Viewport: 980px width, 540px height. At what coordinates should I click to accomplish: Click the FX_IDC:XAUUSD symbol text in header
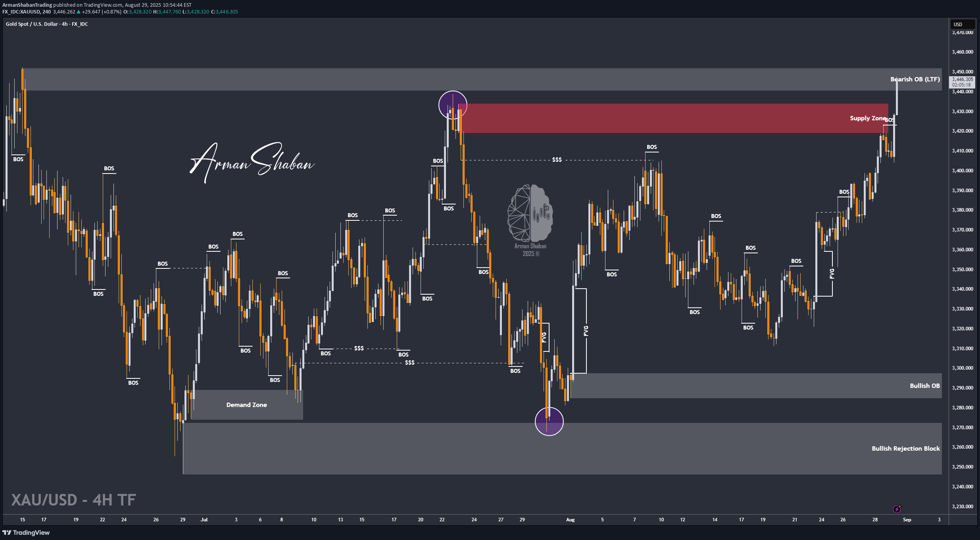pyautogui.click(x=21, y=12)
